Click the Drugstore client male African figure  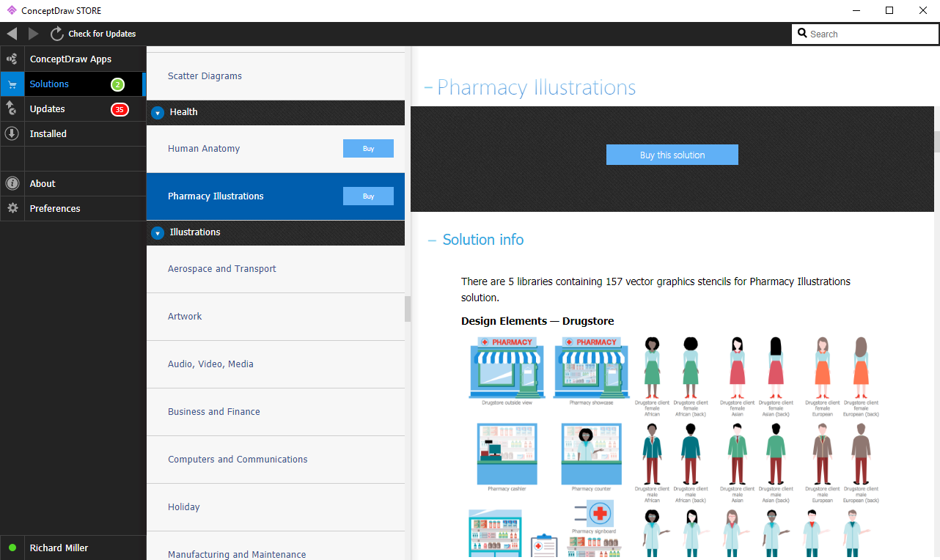click(653, 454)
